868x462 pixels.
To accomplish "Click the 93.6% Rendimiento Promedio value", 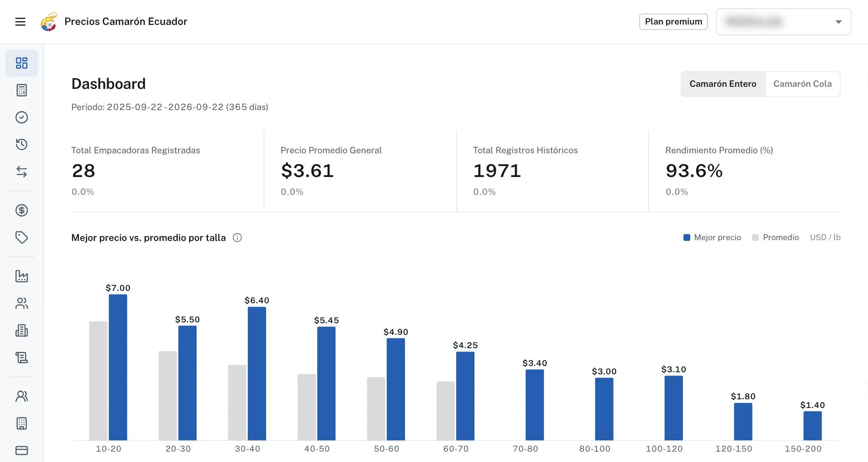I will pos(694,171).
